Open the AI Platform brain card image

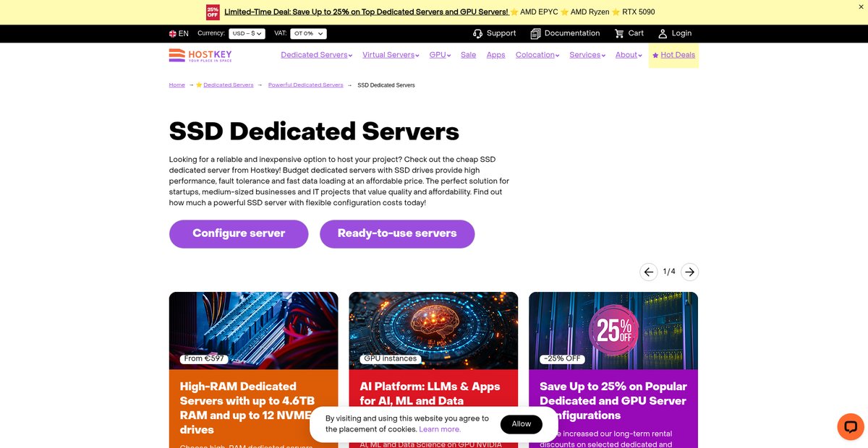pyautogui.click(x=433, y=331)
